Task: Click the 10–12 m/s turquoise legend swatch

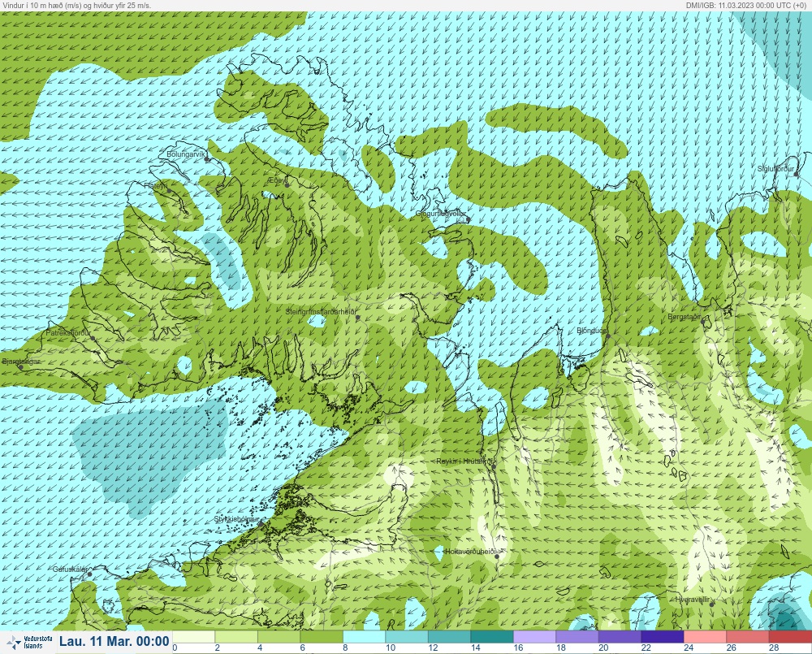Action: (x=407, y=636)
